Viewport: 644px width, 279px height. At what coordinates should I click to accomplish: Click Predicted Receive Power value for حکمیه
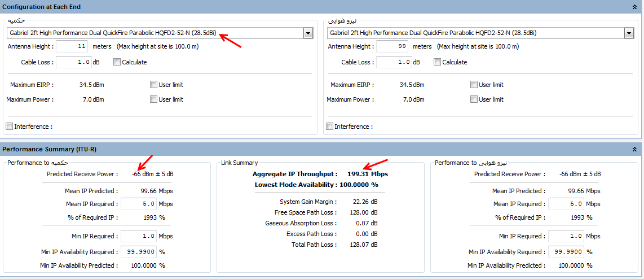(x=153, y=174)
